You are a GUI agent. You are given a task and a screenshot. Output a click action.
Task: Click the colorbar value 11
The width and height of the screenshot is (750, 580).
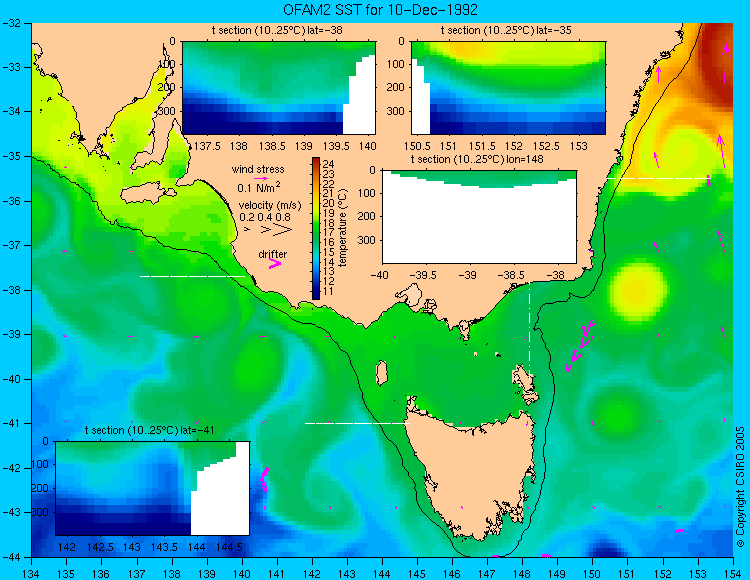click(328, 291)
